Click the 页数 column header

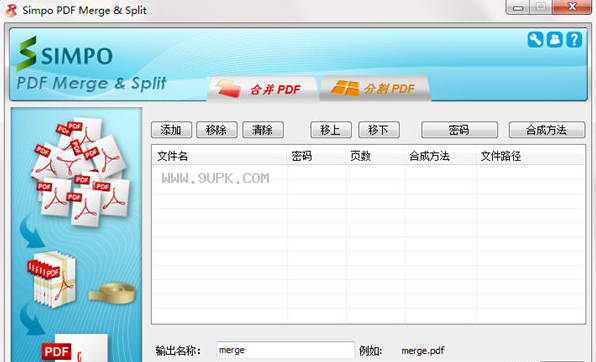pyautogui.click(x=375, y=156)
